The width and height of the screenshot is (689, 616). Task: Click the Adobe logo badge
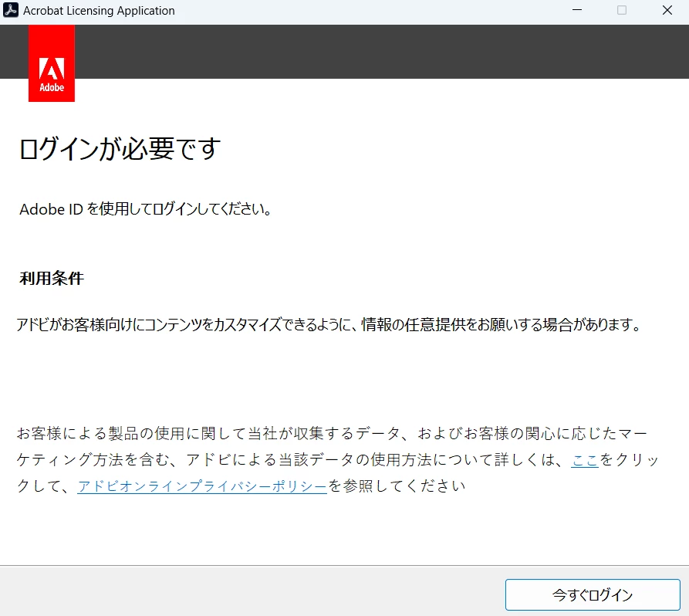(52, 63)
